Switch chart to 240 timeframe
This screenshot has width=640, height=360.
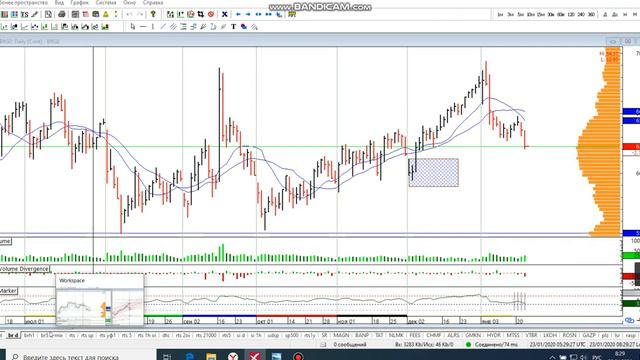click(x=581, y=14)
